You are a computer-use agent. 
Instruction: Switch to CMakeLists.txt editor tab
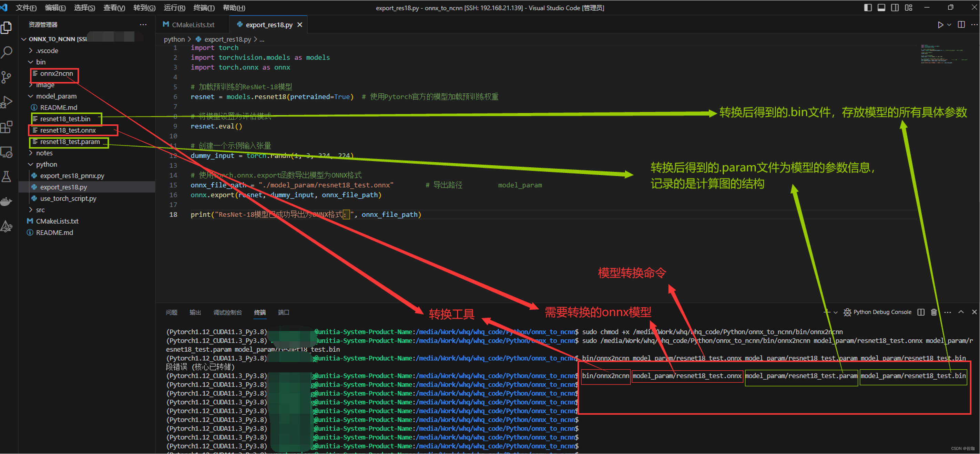193,25
